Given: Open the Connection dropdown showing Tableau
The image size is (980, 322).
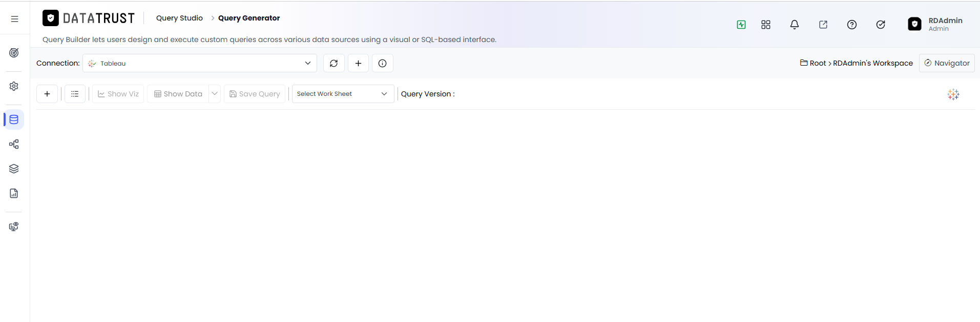Looking at the screenshot, I should [200, 63].
